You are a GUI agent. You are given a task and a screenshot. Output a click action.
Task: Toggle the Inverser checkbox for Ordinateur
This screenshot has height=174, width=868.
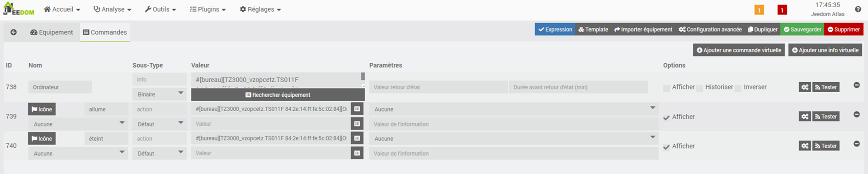click(x=738, y=89)
